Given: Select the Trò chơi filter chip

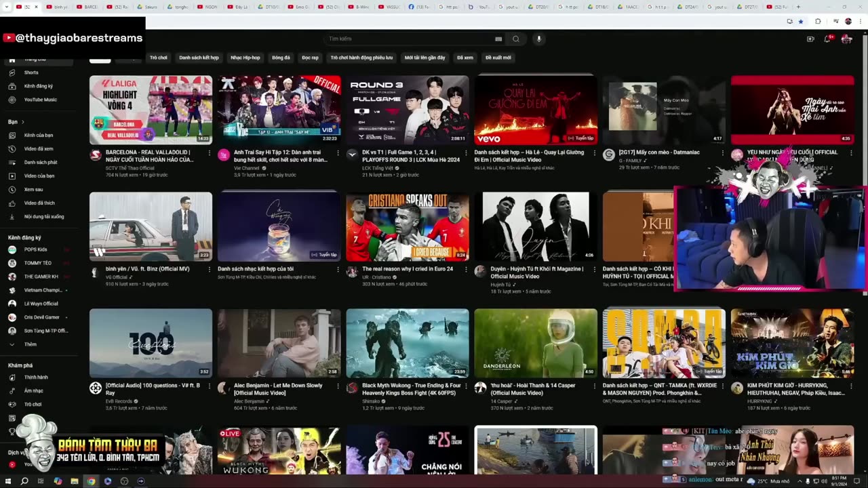Looking at the screenshot, I should (x=158, y=58).
